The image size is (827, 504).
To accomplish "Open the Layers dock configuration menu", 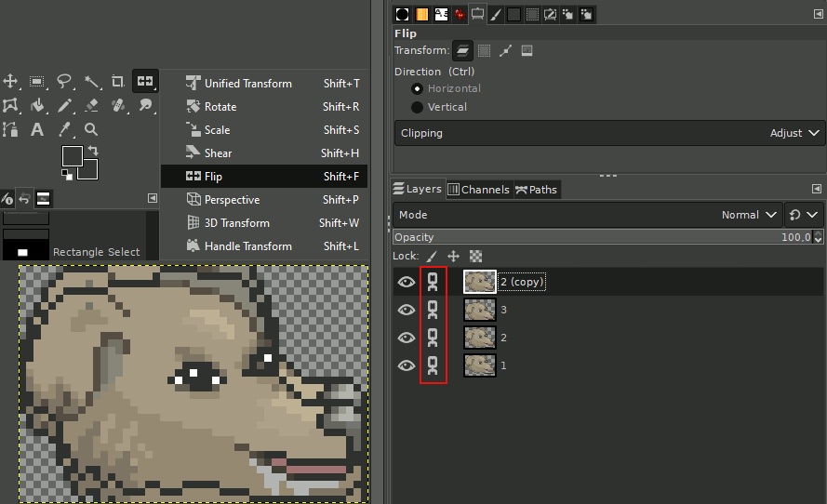I will click(x=817, y=189).
